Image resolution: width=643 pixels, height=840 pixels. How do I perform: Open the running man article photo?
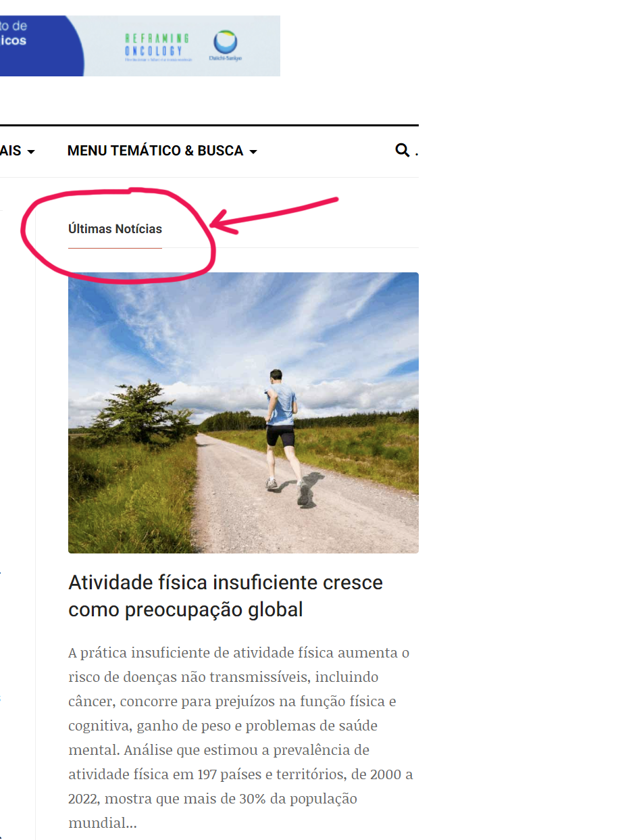[243, 413]
